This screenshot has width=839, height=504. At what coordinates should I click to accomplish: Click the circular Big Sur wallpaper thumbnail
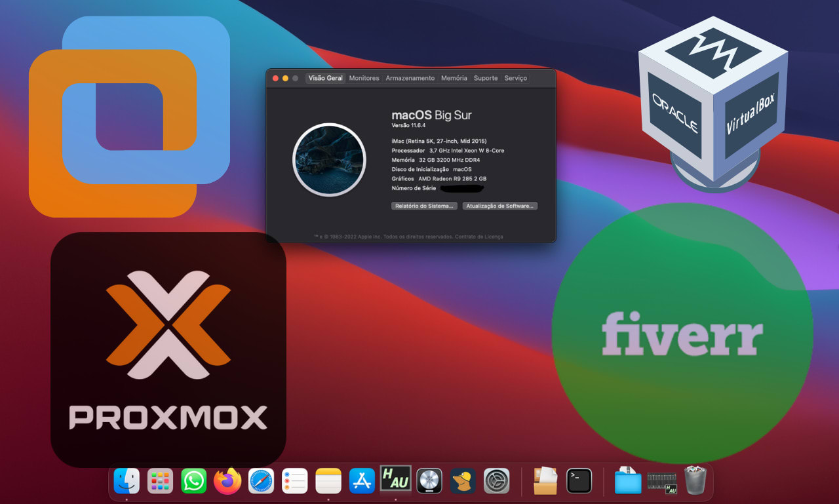tap(329, 159)
